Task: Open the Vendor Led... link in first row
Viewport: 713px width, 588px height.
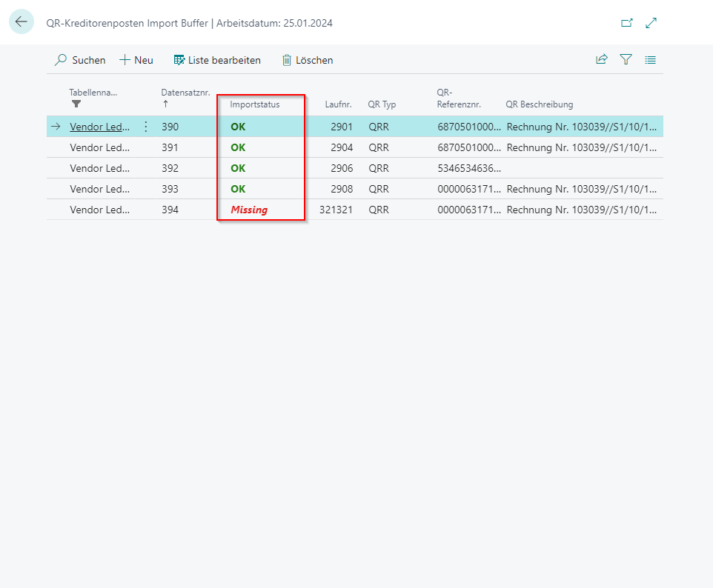Action: pos(99,127)
